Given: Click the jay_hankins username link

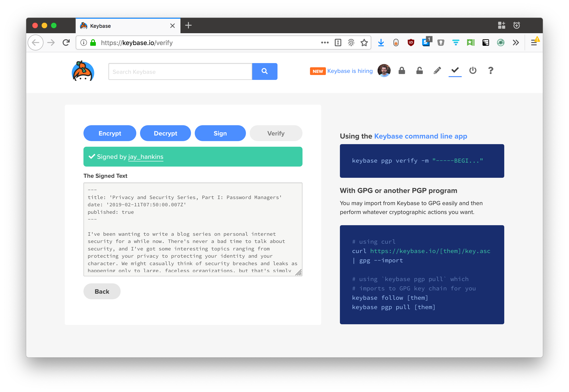Looking at the screenshot, I should (x=146, y=157).
